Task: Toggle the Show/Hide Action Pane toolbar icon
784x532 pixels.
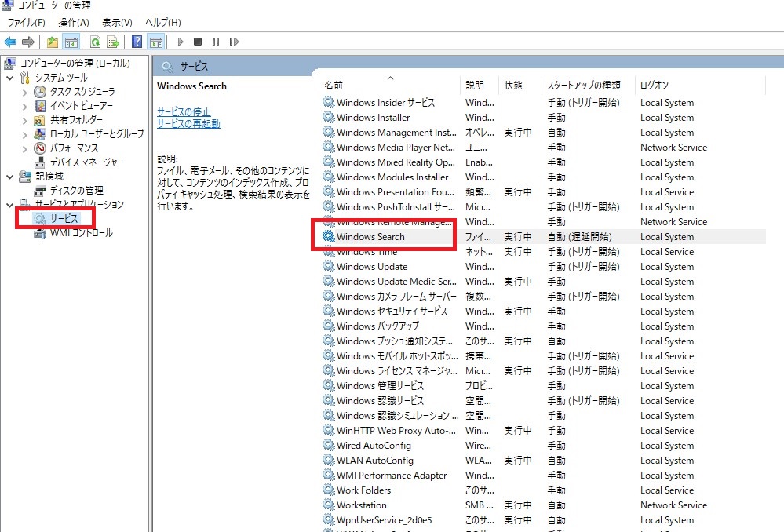Action: [156, 42]
